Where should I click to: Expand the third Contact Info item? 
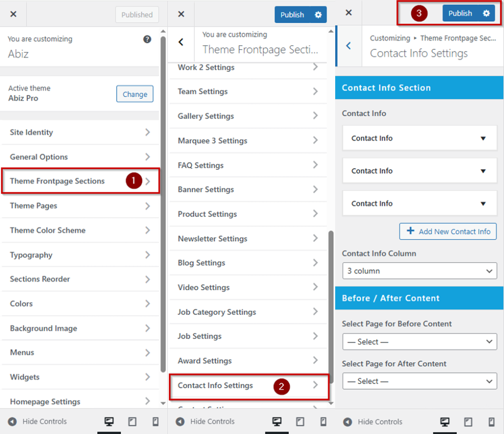(419, 204)
